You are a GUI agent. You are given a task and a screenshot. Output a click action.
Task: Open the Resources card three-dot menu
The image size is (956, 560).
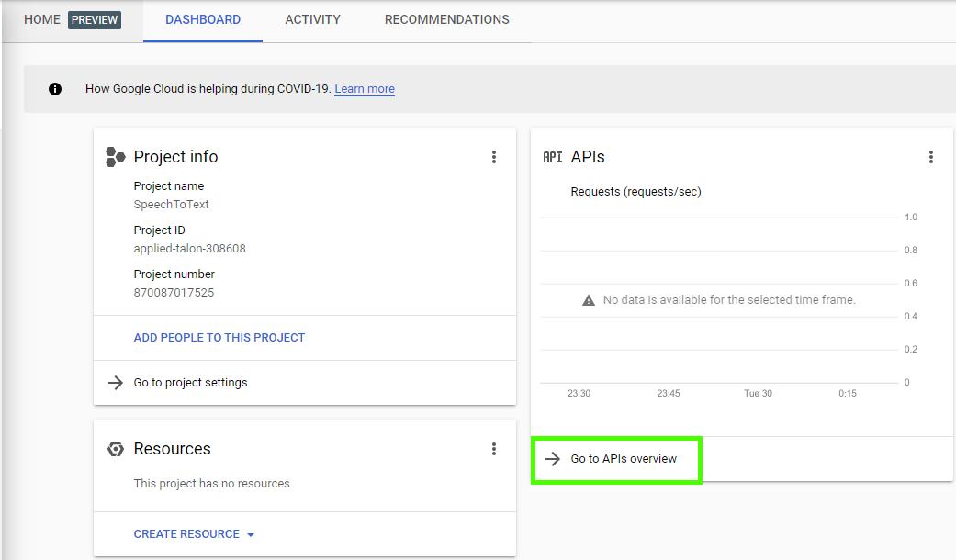(494, 448)
